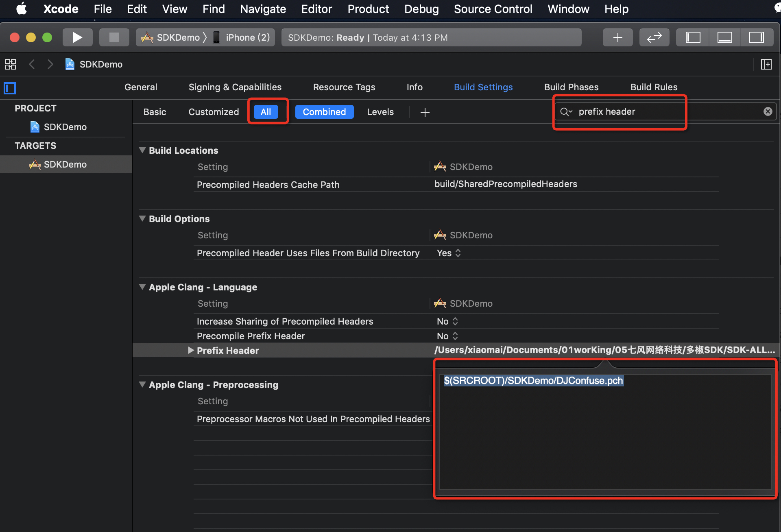The height and width of the screenshot is (532, 781).
Task: Open the File menu
Action: click(103, 9)
